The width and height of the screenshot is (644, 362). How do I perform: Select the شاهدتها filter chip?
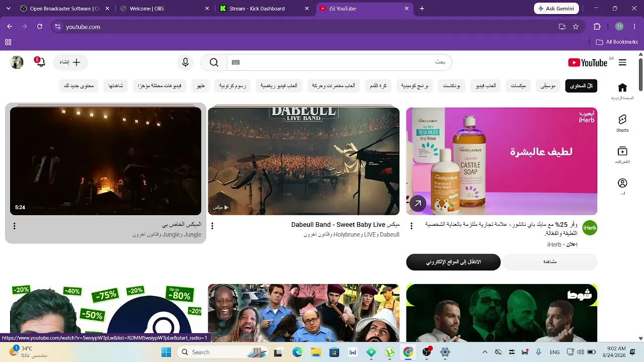(116, 86)
